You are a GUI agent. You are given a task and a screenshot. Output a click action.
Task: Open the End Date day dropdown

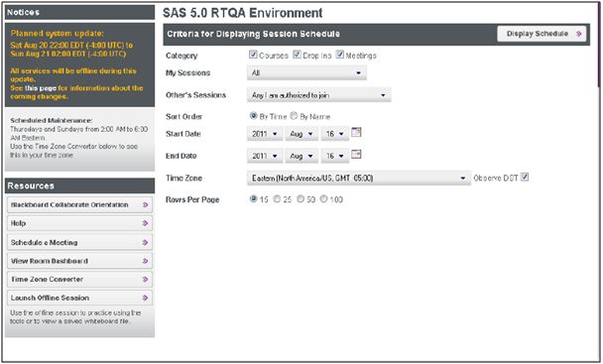click(335, 156)
